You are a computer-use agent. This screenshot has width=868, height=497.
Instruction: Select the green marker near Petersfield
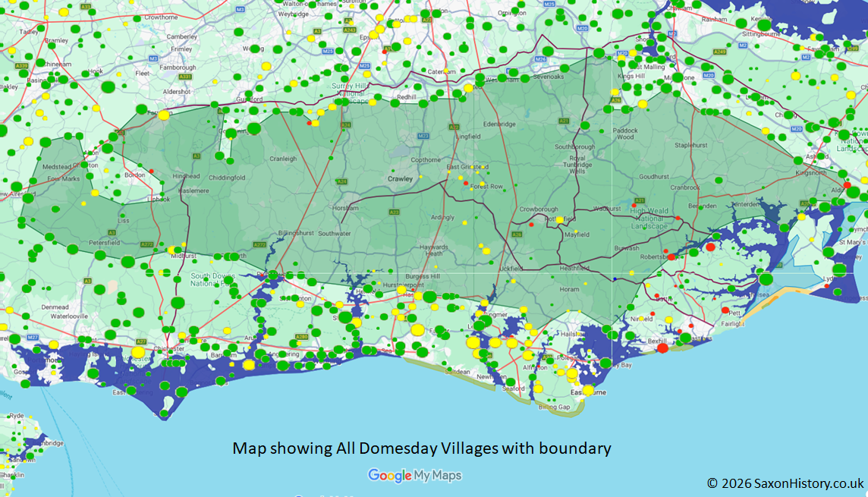(x=100, y=256)
